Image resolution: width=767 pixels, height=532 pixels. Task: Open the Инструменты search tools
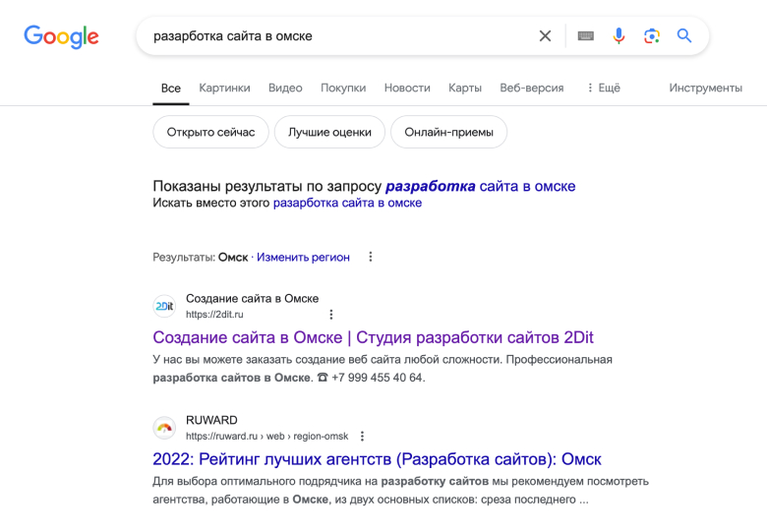click(705, 88)
